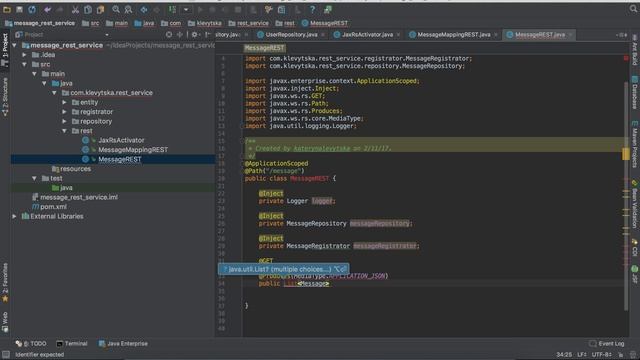Click the Project Structure toolbar icon

[282, 9]
